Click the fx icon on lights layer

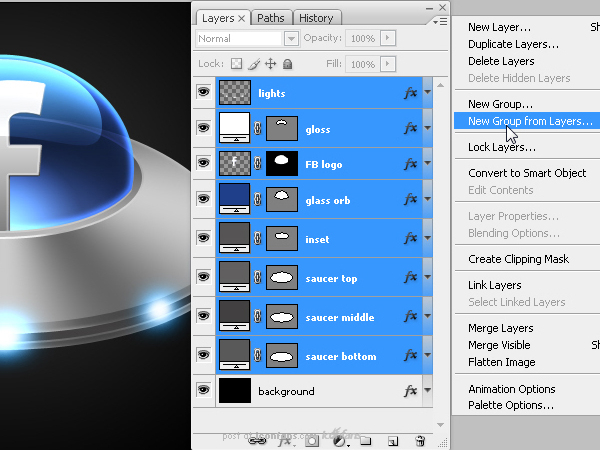[410, 93]
